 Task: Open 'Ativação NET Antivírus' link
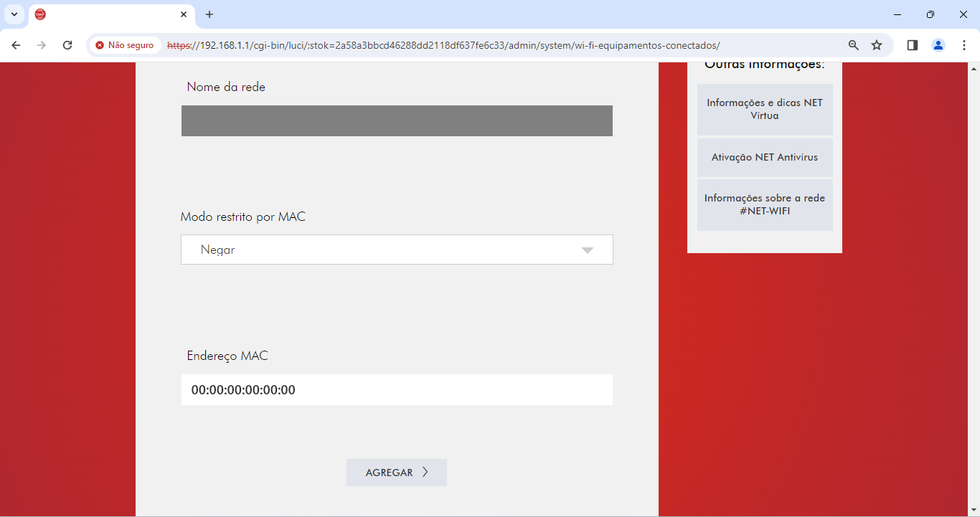[765, 157]
